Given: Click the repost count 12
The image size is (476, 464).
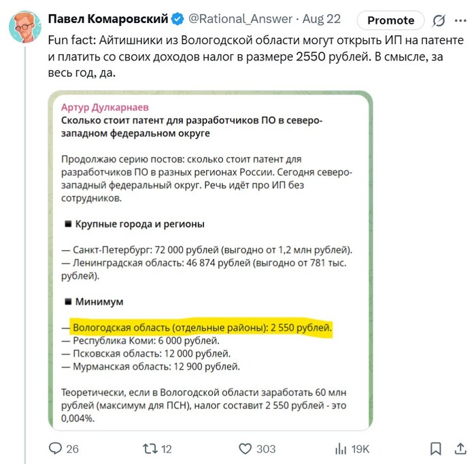Looking at the screenshot, I should 165,448.
